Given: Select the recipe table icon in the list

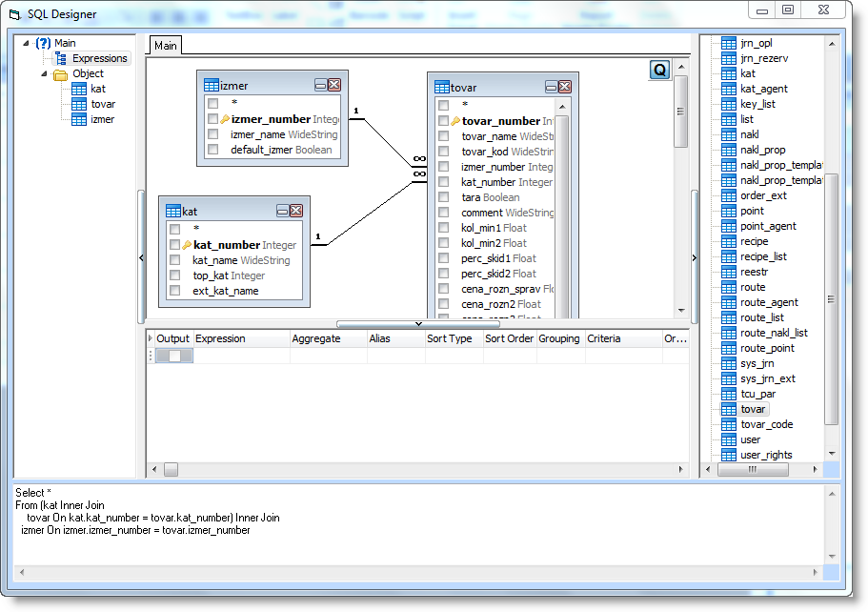Looking at the screenshot, I should click(x=729, y=241).
